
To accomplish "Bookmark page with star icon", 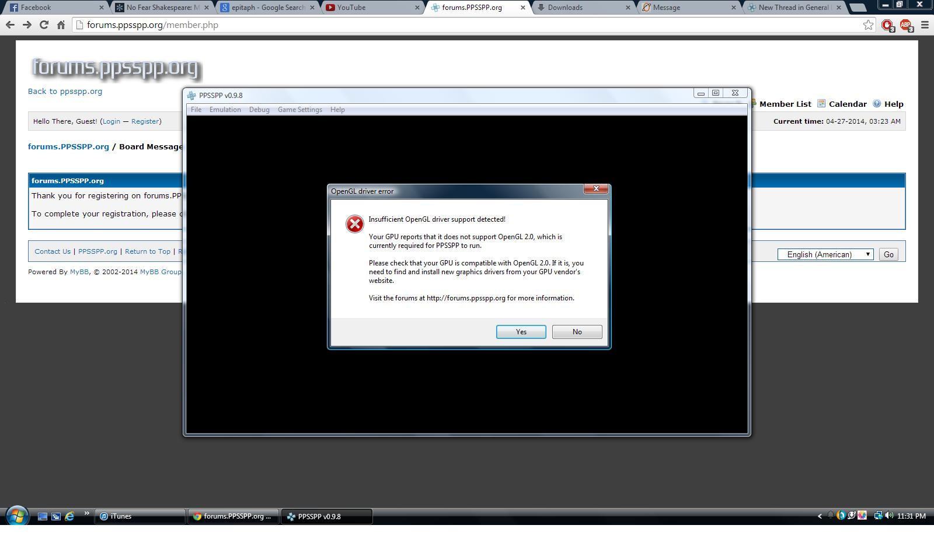I will coord(868,25).
